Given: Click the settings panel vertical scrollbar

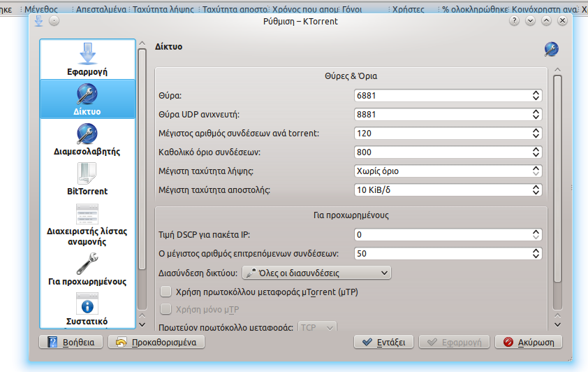Looking at the screenshot, I should (x=557, y=189).
